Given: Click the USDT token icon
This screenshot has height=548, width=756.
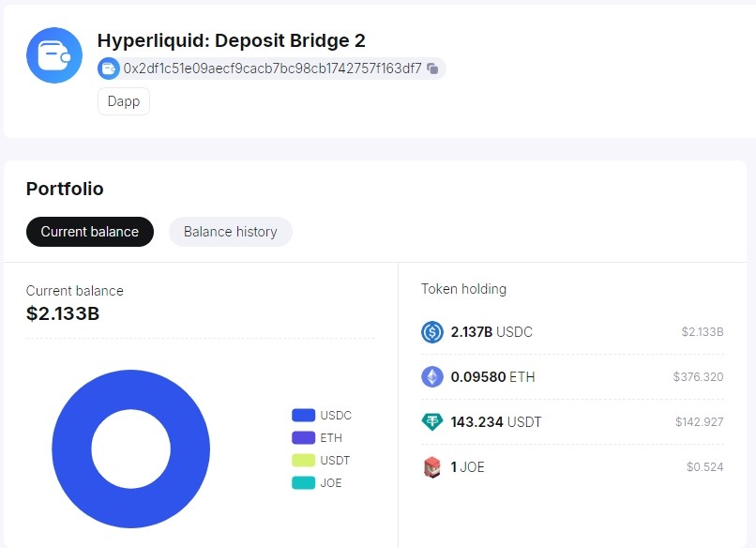Looking at the screenshot, I should [x=432, y=422].
